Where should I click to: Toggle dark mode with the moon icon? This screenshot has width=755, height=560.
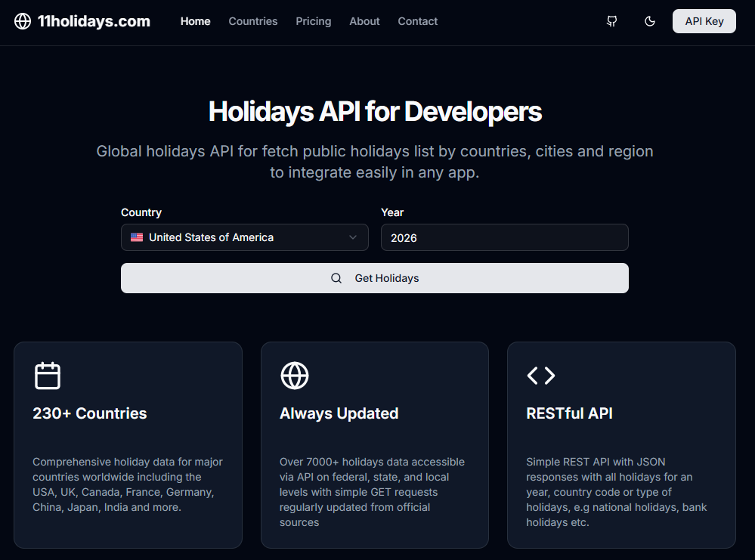pyautogui.click(x=649, y=21)
